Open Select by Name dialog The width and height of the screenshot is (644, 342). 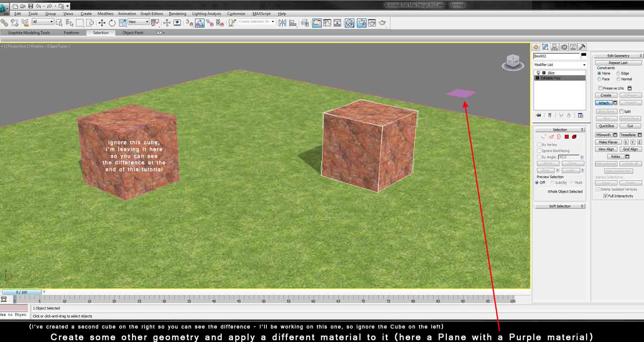[69, 23]
